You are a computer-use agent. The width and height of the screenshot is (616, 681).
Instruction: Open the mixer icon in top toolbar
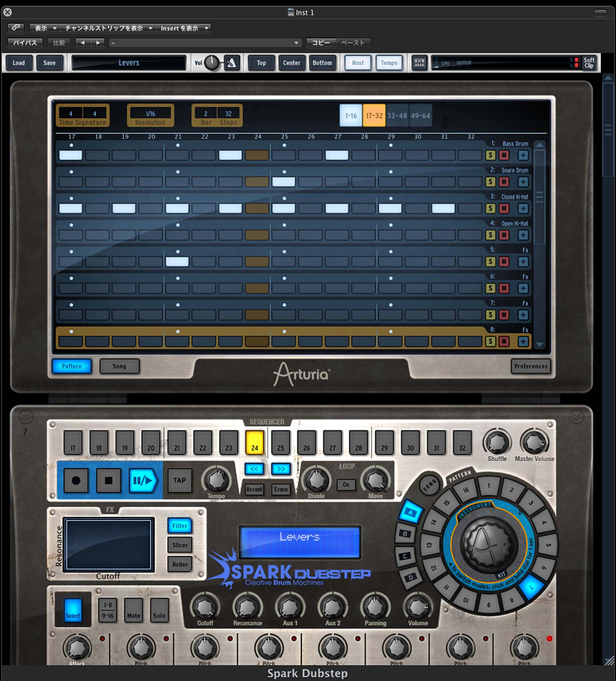(x=419, y=63)
